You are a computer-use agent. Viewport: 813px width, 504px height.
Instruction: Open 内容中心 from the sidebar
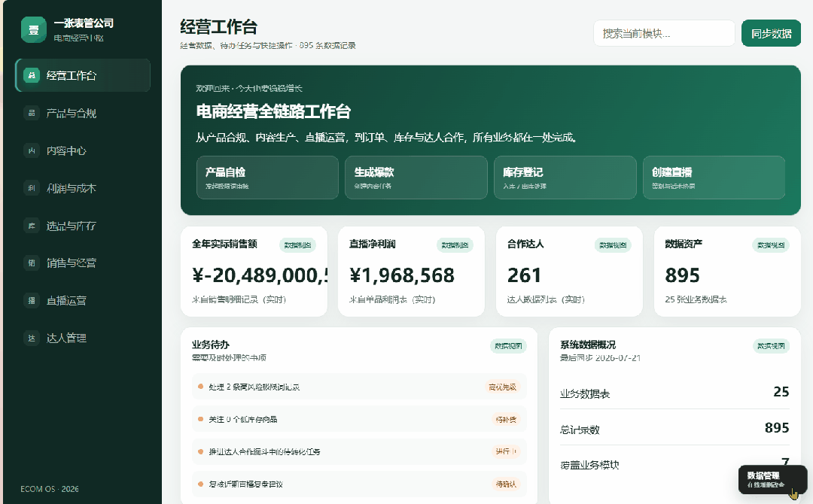click(83, 150)
